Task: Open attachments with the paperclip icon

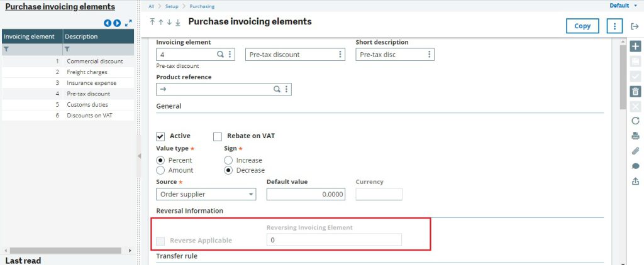Action: coord(635,151)
